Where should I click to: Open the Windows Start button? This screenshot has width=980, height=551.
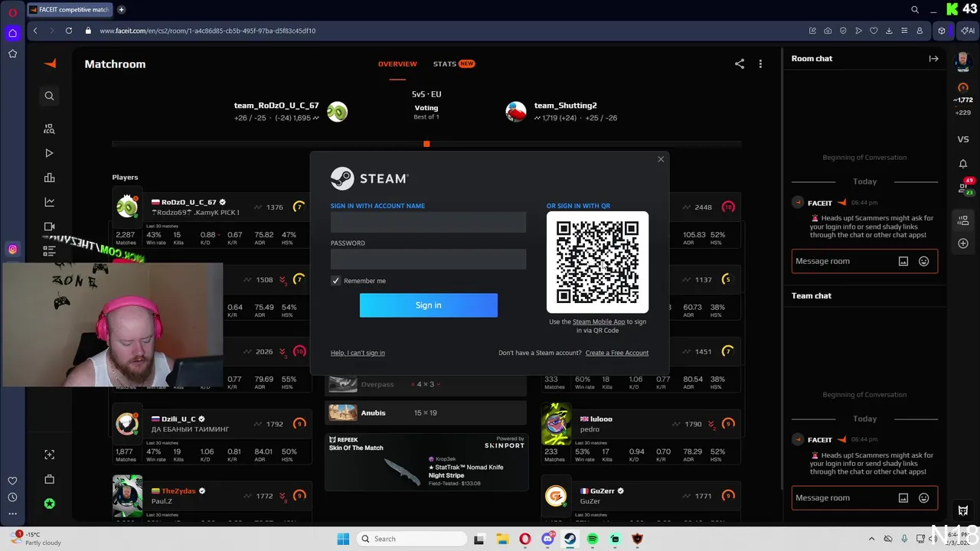pyautogui.click(x=343, y=539)
